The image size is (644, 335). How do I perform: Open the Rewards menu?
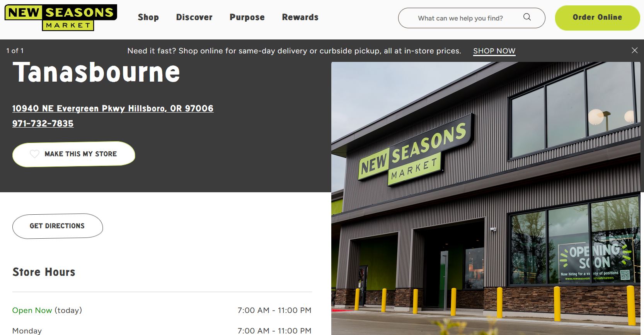tap(300, 17)
